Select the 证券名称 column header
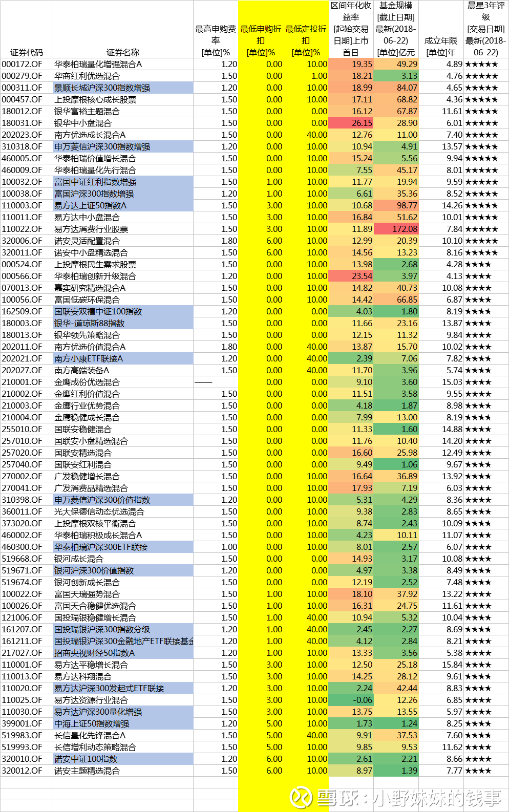The image size is (509, 812). 123,52
